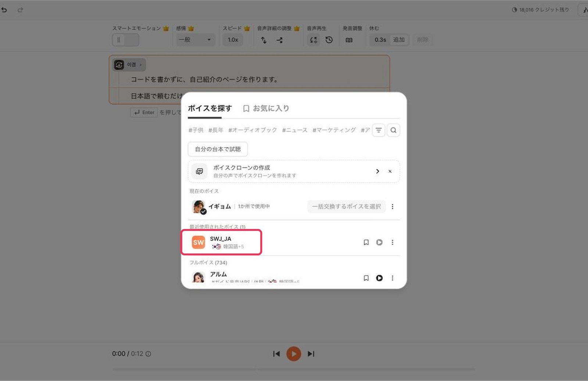
Task: Open more options for SWJ_JA
Action: (392, 242)
